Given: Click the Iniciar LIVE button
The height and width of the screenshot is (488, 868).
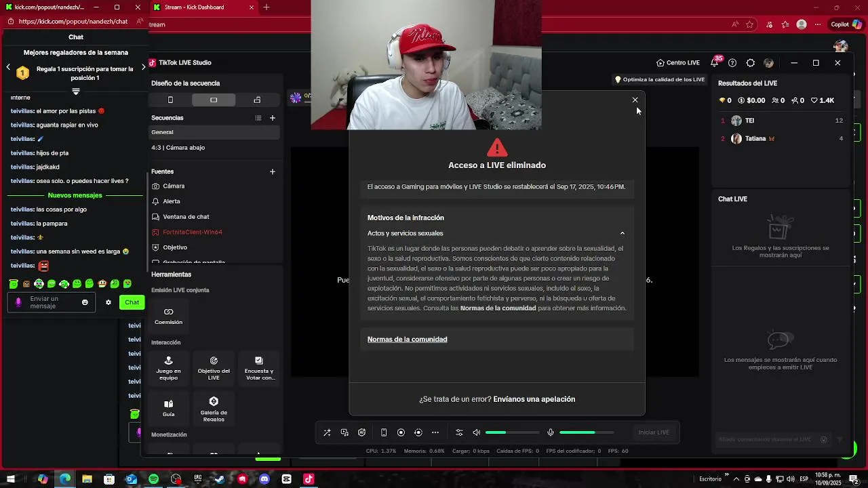Looking at the screenshot, I should click(654, 432).
